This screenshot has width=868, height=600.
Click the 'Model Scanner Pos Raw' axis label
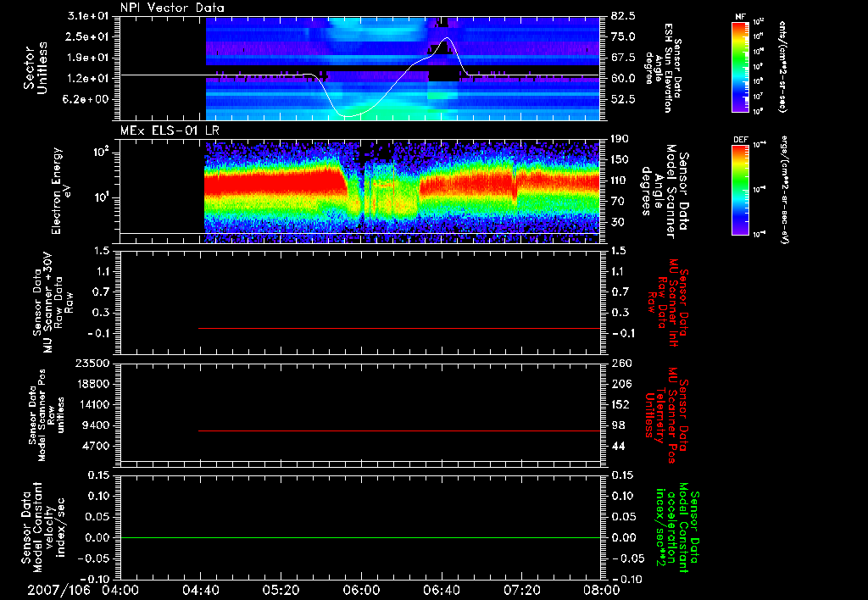pos(46,415)
